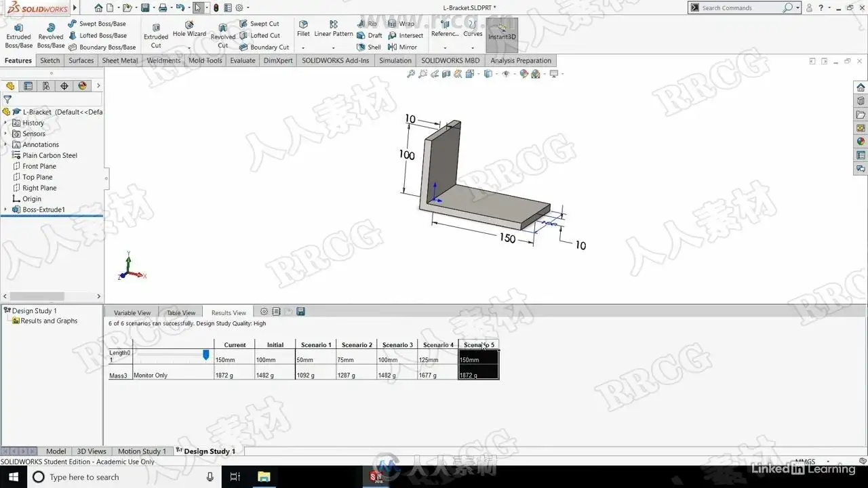Screen dimensions: 868x488
Task: Choose Lofted Boss/Base feature
Action: pyautogui.click(x=97, y=35)
